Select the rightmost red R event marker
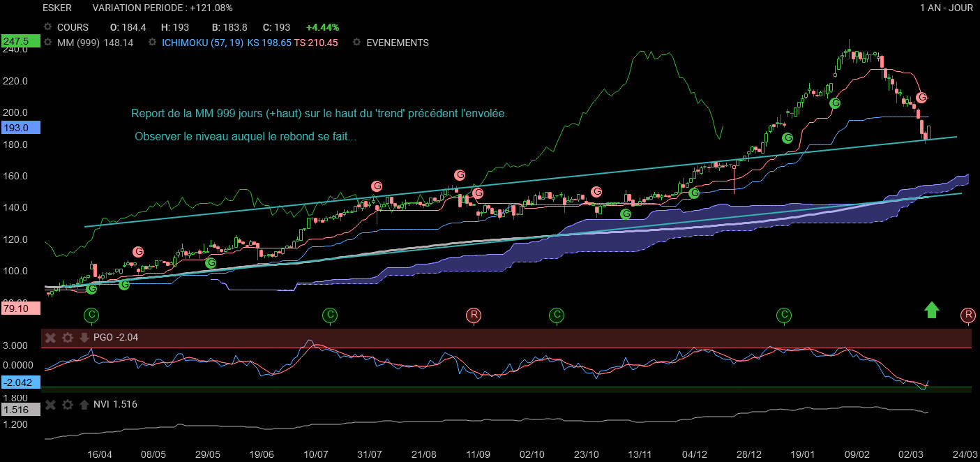 pos(967,315)
